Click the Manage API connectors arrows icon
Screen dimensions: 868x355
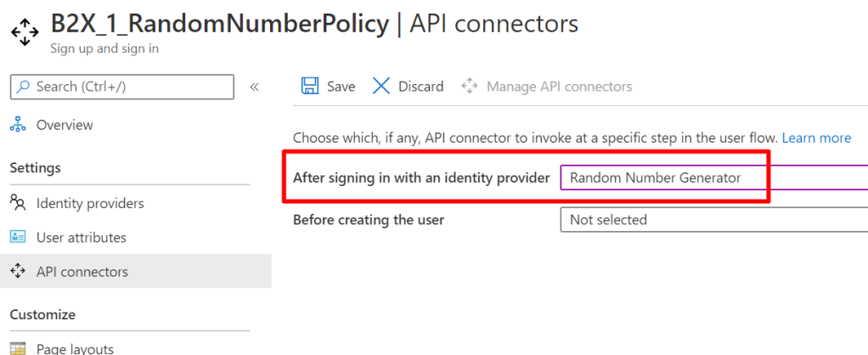click(x=469, y=86)
